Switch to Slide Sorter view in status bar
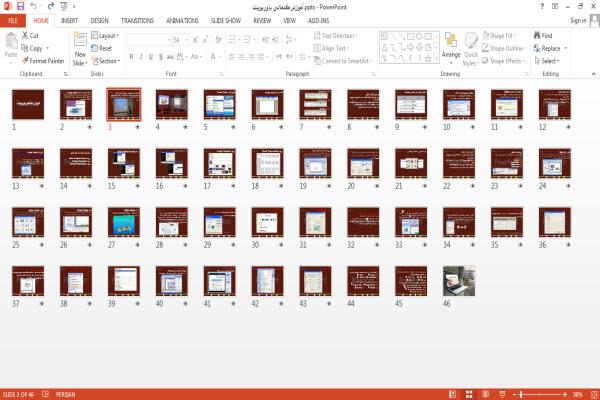Image resolution: width=600 pixels, height=400 pixels. [469, 394]
